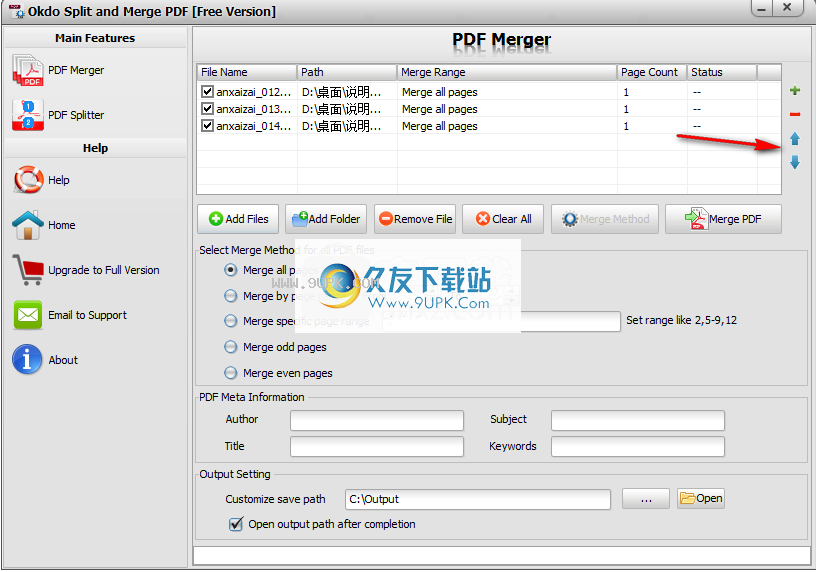Open the About information icon

[27, 360]
